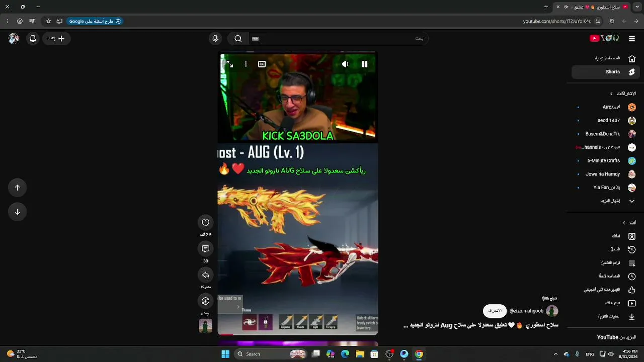Open YouTube notifications bell
The image size is (644, 362).
(x=33, y=38)
